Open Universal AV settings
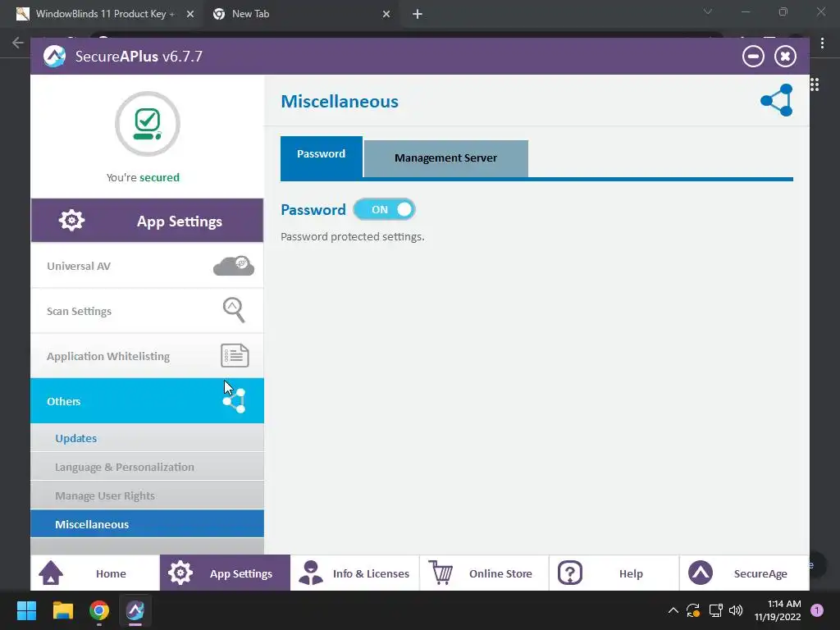840x630 pixels. 148,266
